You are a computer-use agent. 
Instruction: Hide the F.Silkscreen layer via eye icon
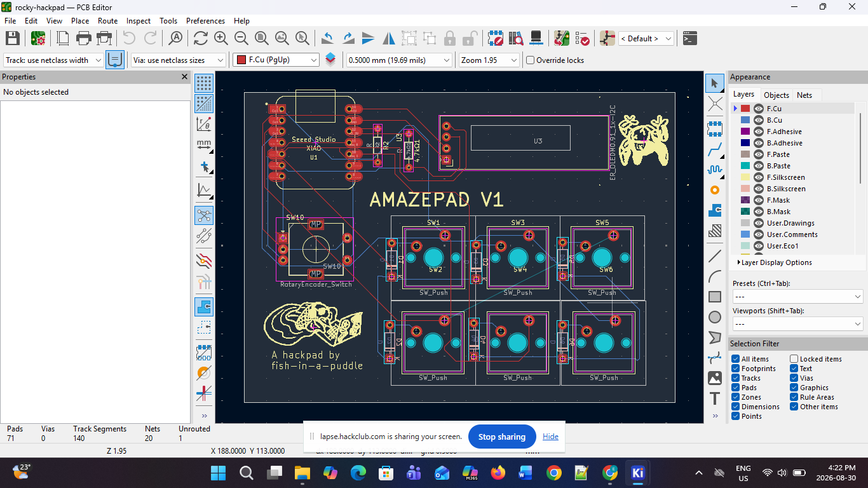tap(759, 177)
